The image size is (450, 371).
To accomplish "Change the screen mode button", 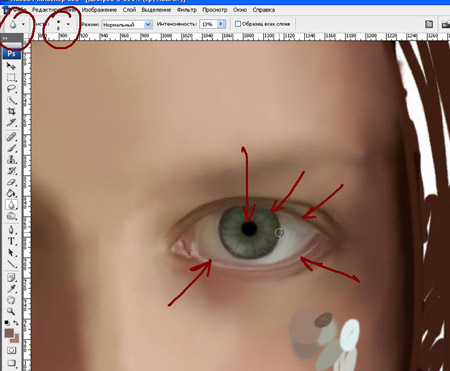I will coord(11,363).
